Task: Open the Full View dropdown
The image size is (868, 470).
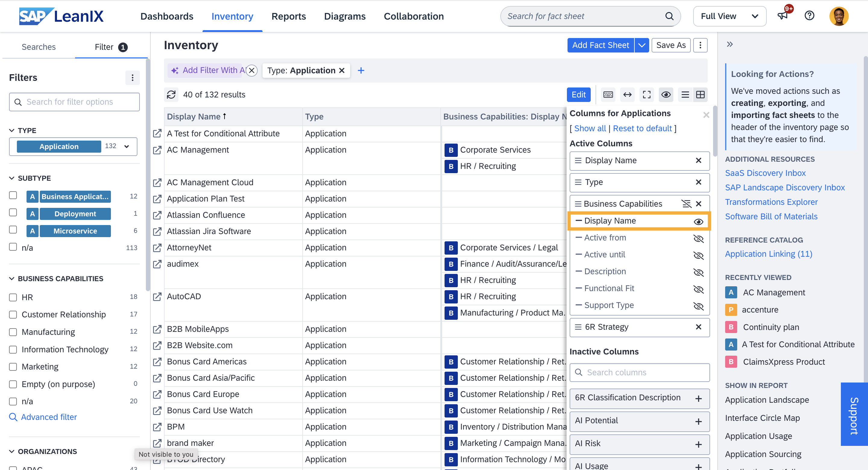Action: (x=729, y=16)
